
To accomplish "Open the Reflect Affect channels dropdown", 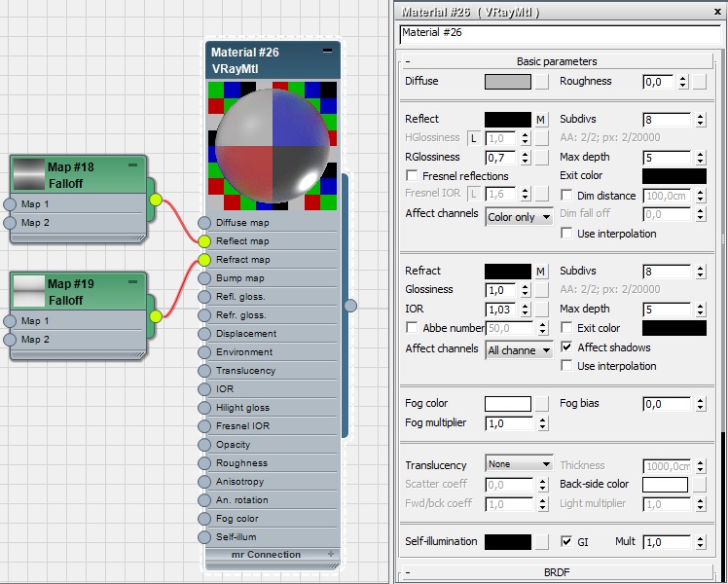I will pyautogui.click(x=519, y=217).
